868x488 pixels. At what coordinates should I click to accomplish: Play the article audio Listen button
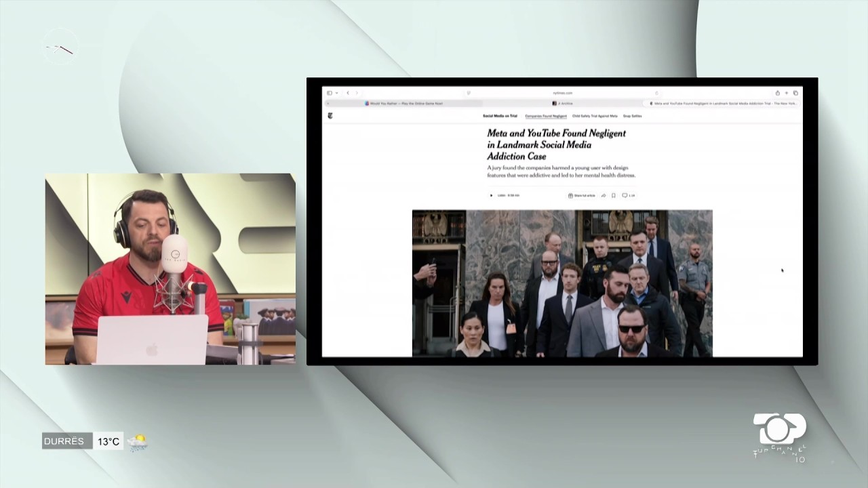(491, 195)
